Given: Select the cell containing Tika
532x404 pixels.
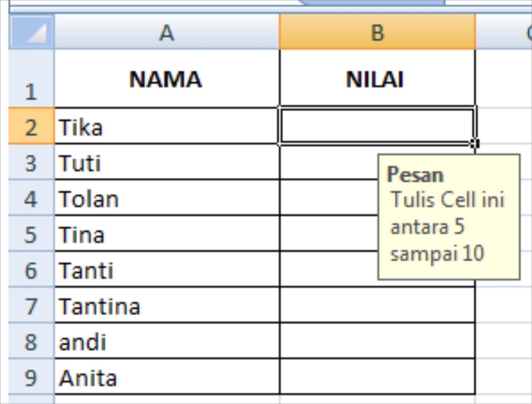Looking at the screenshot, I should (167, 127).
